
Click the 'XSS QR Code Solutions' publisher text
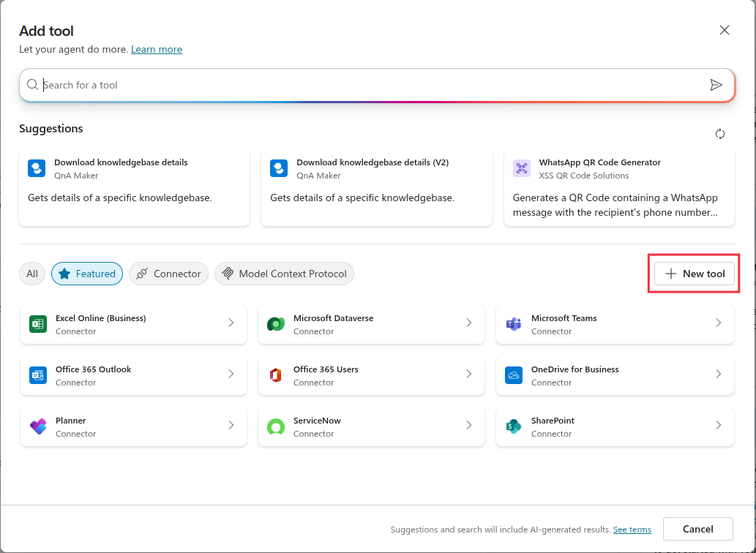[584, 176]
